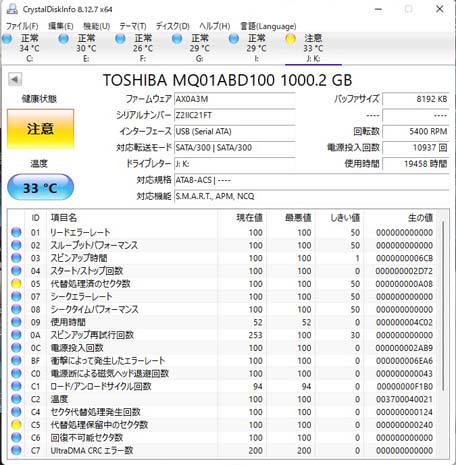This screenshot has width=456, height=465.
Task: Select the yellow J: K: drive caution icon
Action: [290, 39]
